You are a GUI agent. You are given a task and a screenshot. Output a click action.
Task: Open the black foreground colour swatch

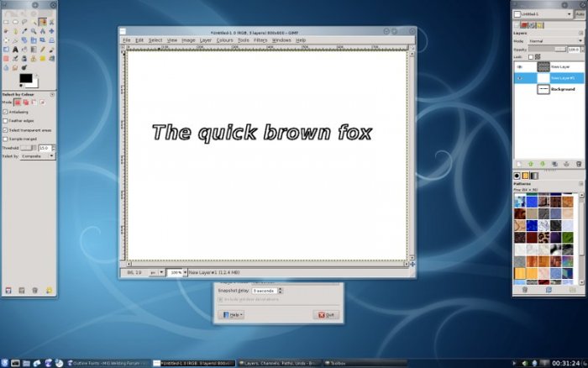coord(25,77)
